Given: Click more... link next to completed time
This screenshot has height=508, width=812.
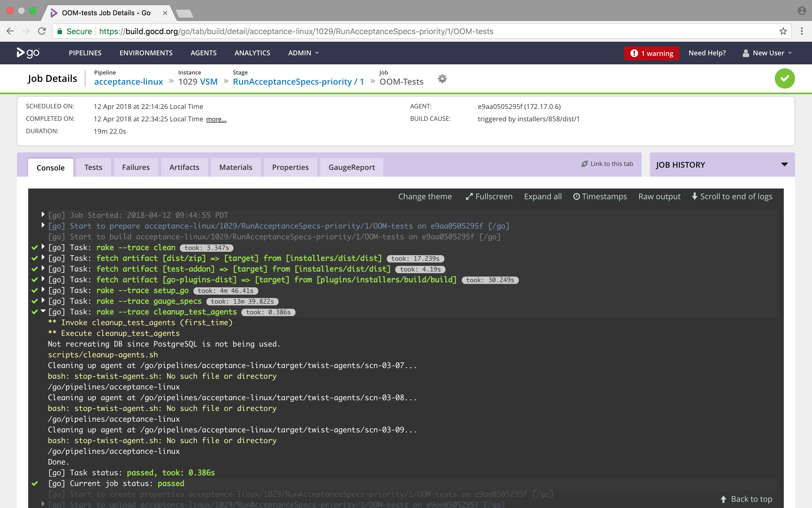Looking at the screenshot, I should coord(216,119).
